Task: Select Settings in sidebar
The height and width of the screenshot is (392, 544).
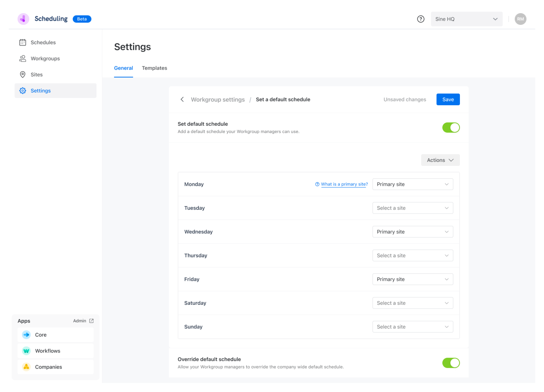Action: tap(56, 91)
